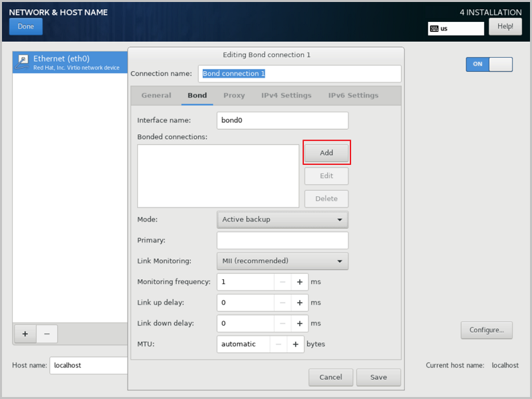Click the minus icon to remove network device
This screenshot has width=532, height=399.
pos(47,334)
